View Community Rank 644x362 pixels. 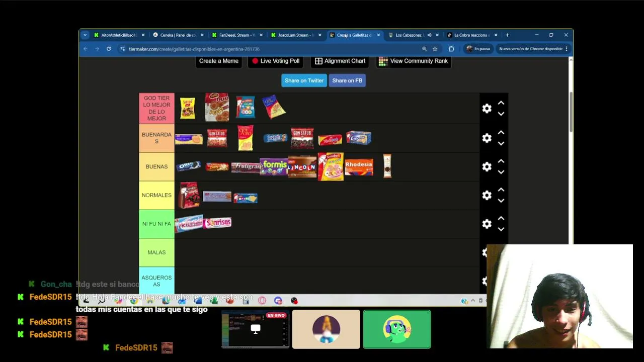click(x=413, y=61)
